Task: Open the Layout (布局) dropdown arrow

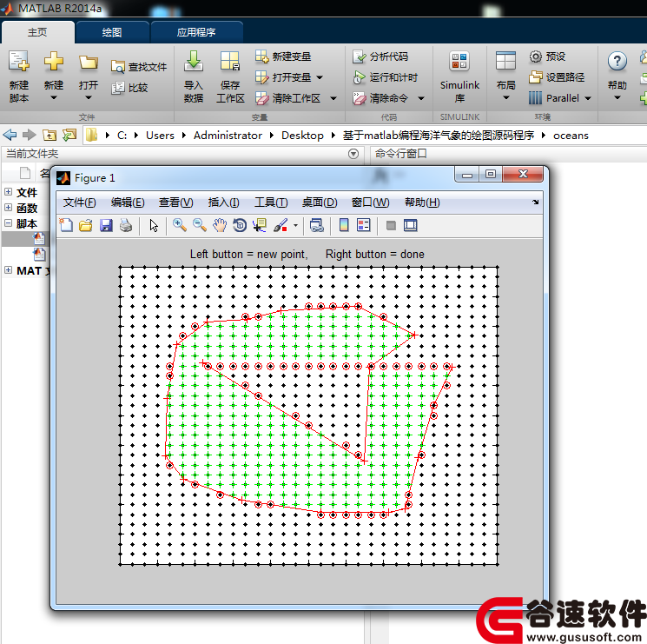Action: (x=506, y=98)
